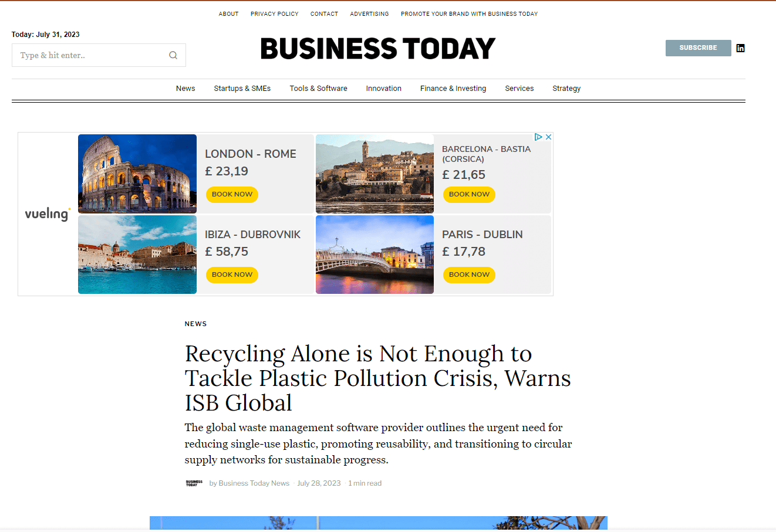Click the 'BARCELONA - BASTIA (CORSICA)' route text
The image size is (776, 532).
[487, 154]
